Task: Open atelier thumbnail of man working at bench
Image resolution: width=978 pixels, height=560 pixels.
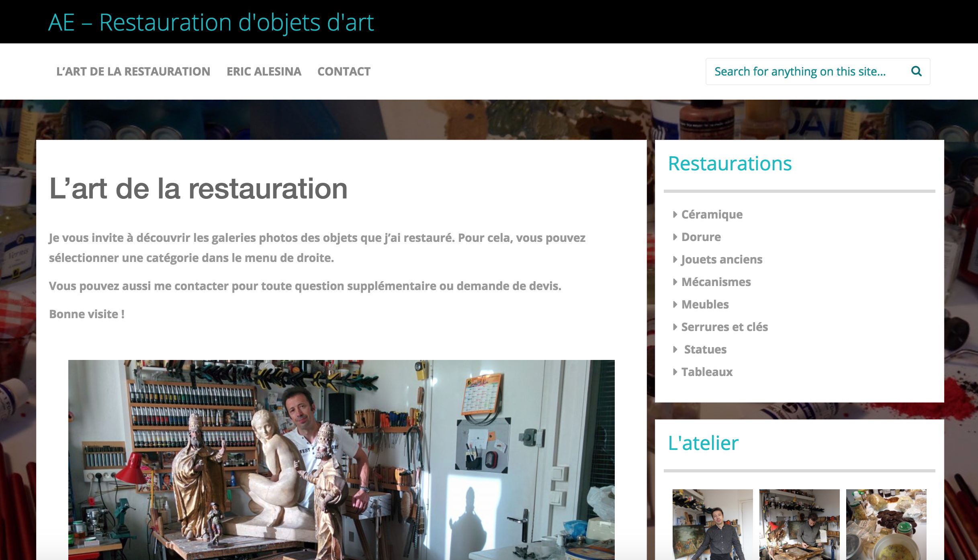Action: coord(800,525)
